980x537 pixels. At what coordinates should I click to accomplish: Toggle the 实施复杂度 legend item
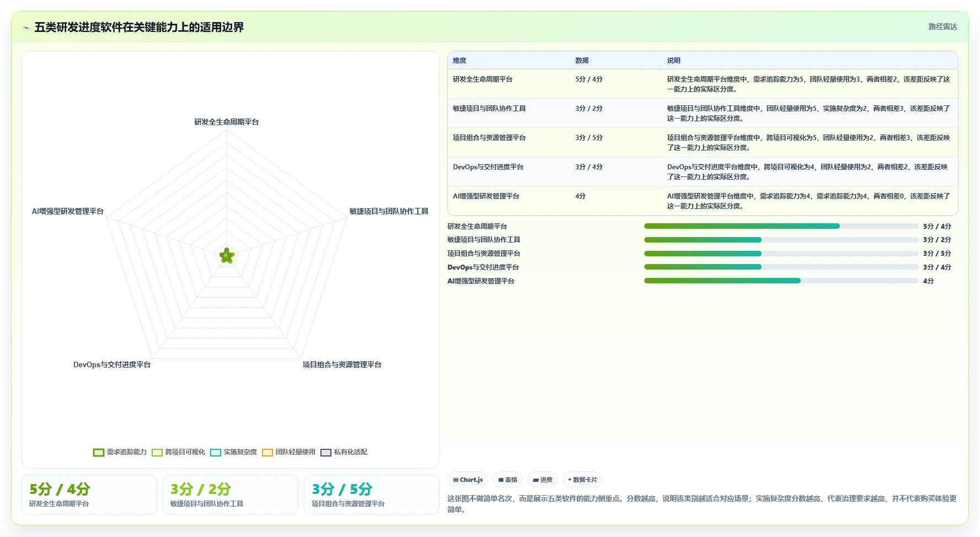point(233,452)
